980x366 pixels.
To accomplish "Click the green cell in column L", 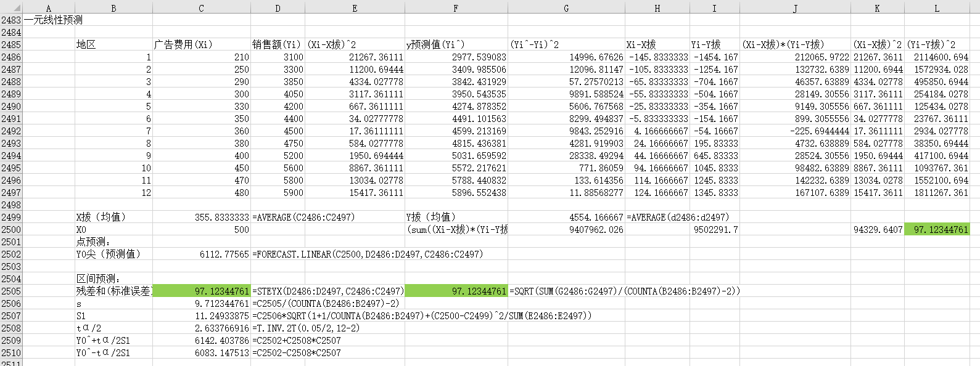I will pyautogui.click(x=937, y=229).
